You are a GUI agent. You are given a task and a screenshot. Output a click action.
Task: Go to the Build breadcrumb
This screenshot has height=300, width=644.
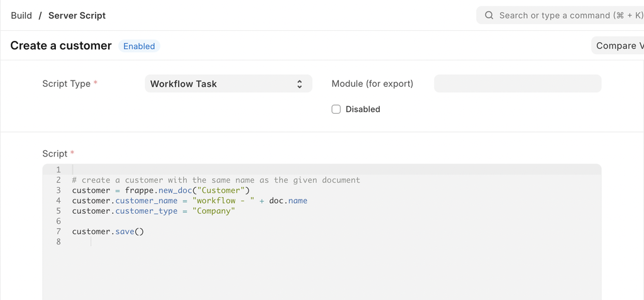click(x=21, y=16)
